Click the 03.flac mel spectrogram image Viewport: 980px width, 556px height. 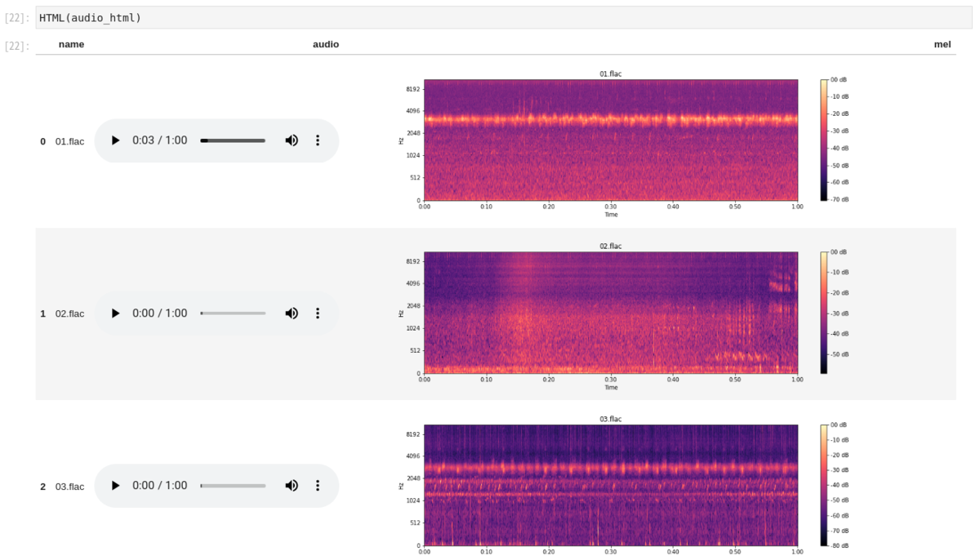coord(611,485)
